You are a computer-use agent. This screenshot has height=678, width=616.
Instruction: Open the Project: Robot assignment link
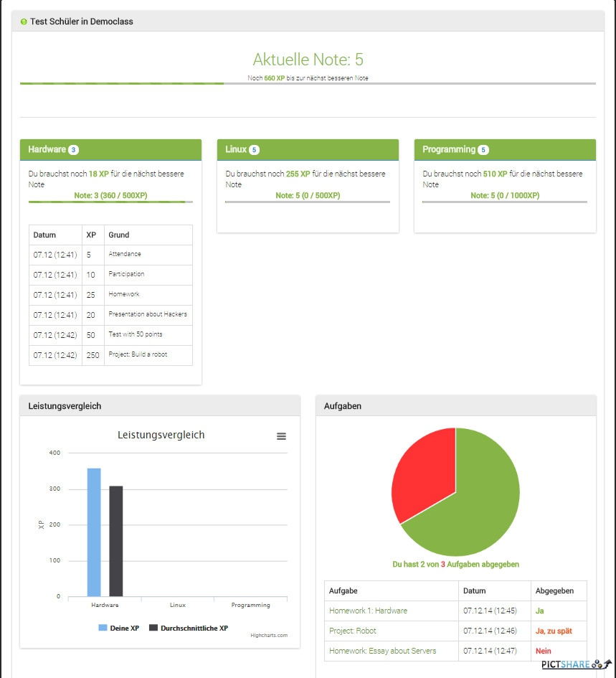click(x=352, y=631)
